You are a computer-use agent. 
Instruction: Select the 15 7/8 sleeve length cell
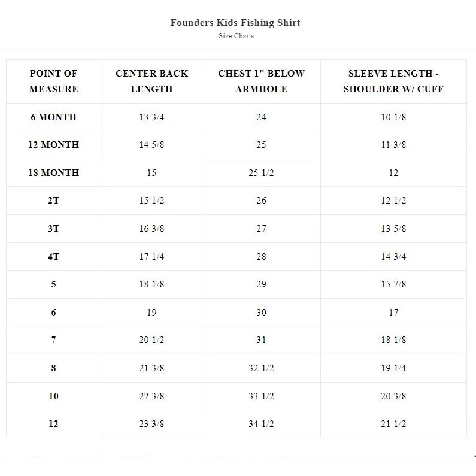point(393,284)
